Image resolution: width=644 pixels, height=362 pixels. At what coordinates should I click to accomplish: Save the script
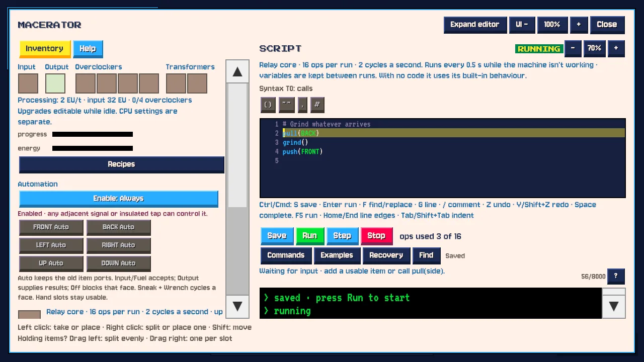click(x=277, y=236)
